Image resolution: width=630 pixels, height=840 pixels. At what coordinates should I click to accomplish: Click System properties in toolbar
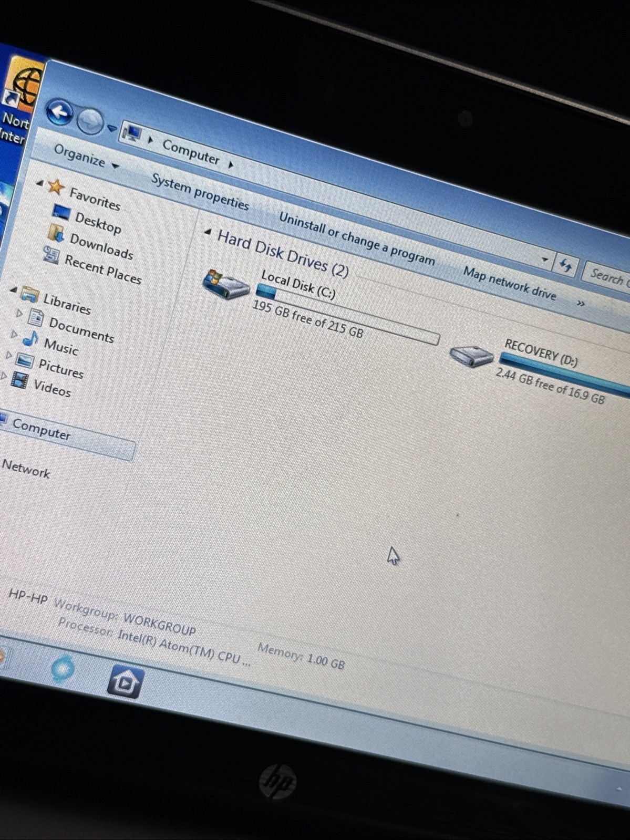200,192
